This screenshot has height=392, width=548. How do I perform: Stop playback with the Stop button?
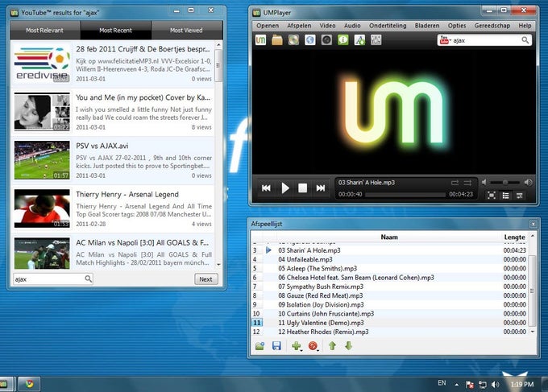point(302,188)
